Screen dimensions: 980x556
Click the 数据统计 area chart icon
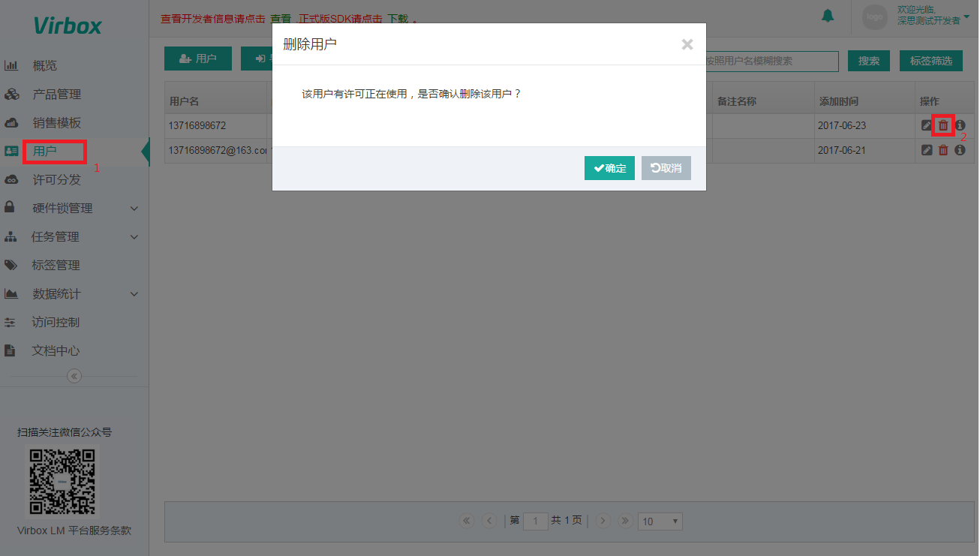11,294
